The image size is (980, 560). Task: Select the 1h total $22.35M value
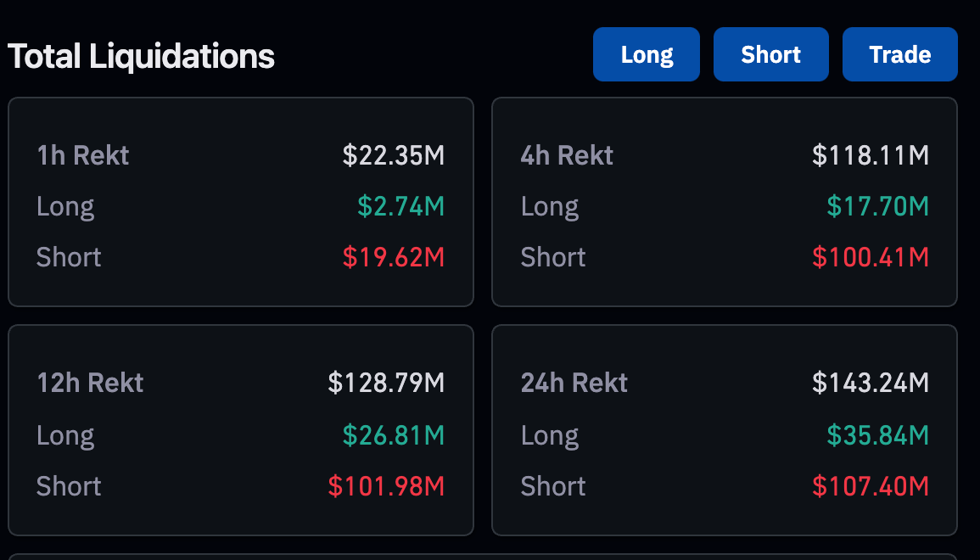[394, 155]
